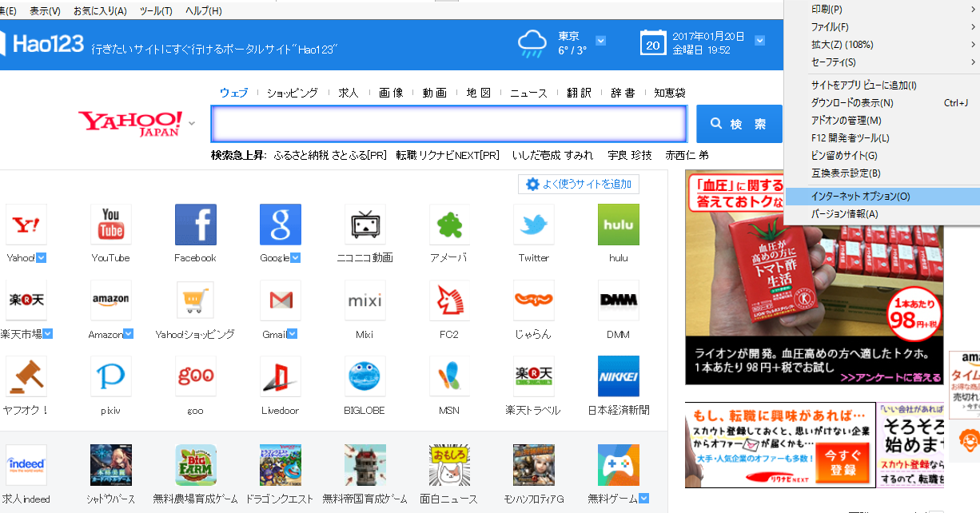Image resolution: width=980 pixels, height=513 pixels.
Task: Select インターネット オプション(O) menu item
Action: click(882, 196)
